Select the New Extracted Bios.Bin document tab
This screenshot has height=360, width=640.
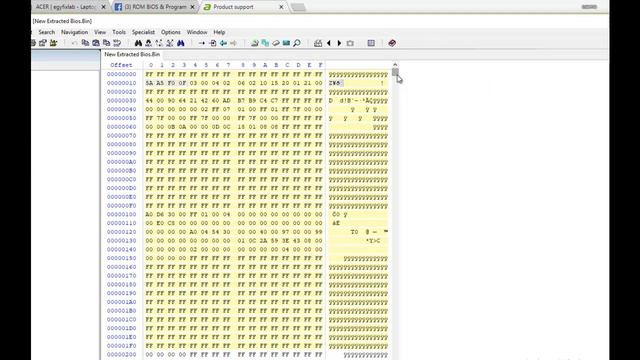tap(132, 54)
